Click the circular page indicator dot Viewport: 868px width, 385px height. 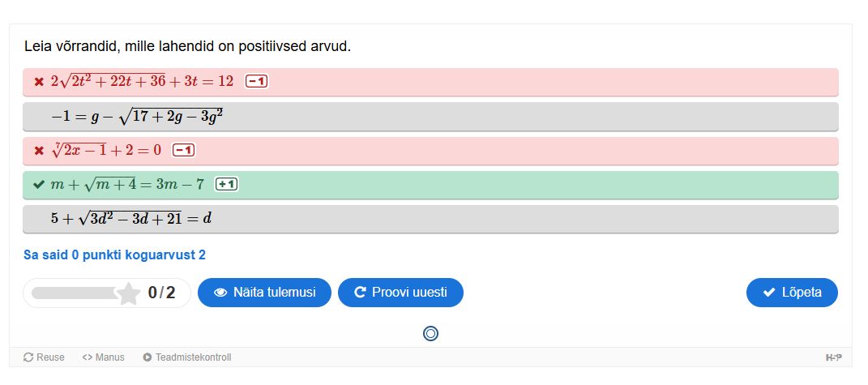tap(431, 333)
